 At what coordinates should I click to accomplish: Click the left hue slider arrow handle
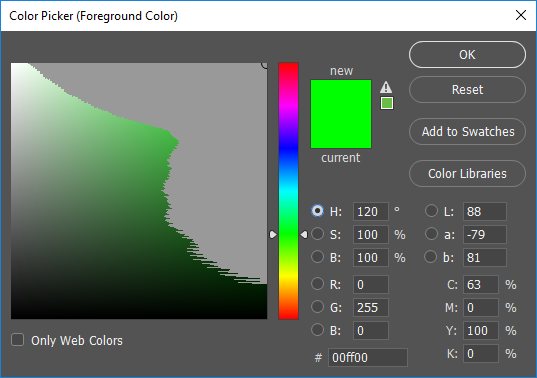[273, 235]
